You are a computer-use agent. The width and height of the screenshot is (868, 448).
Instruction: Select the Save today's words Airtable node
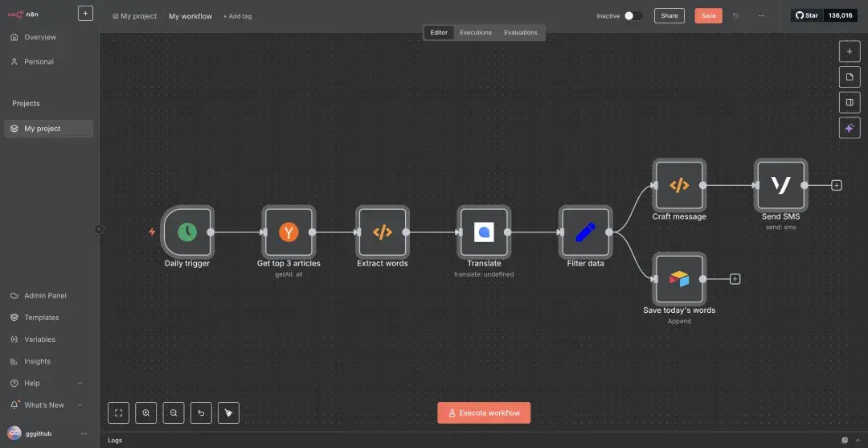point(679,279)
